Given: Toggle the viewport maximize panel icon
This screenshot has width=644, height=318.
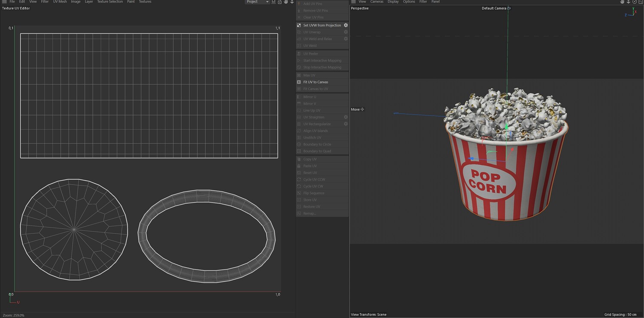Looking at the screenshot, I should (641, 2).
